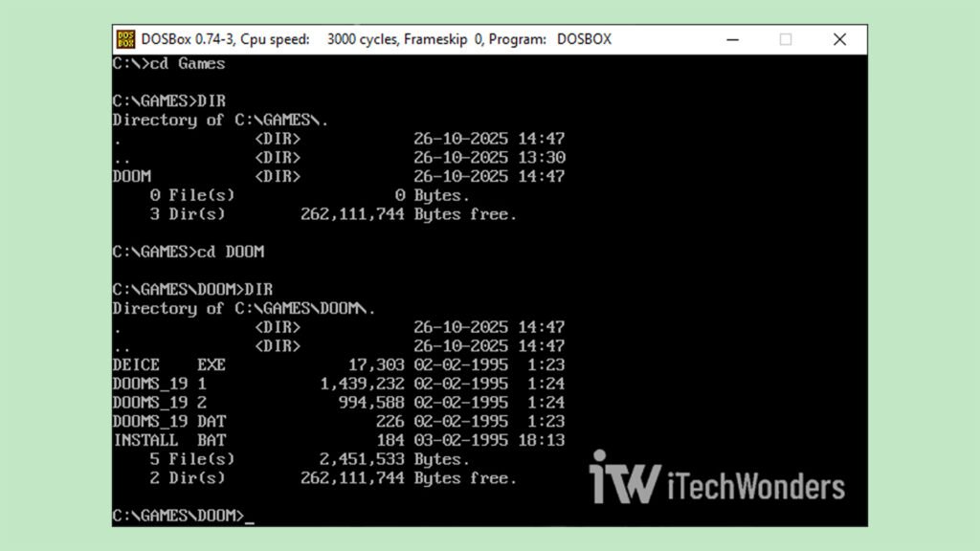This screenshot has height=551, width=980.
Task: Close the DOSBox window
Action: coord(839,39)
